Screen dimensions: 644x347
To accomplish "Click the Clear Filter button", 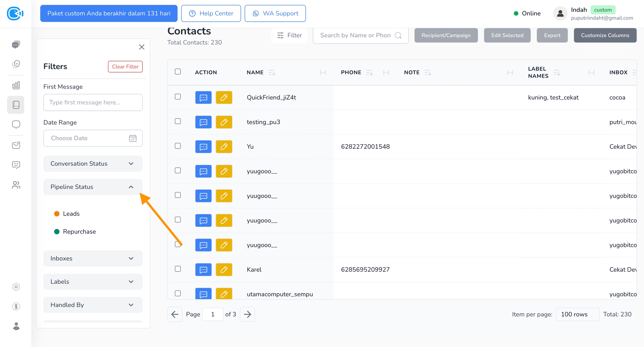I will tap(125, 67).
